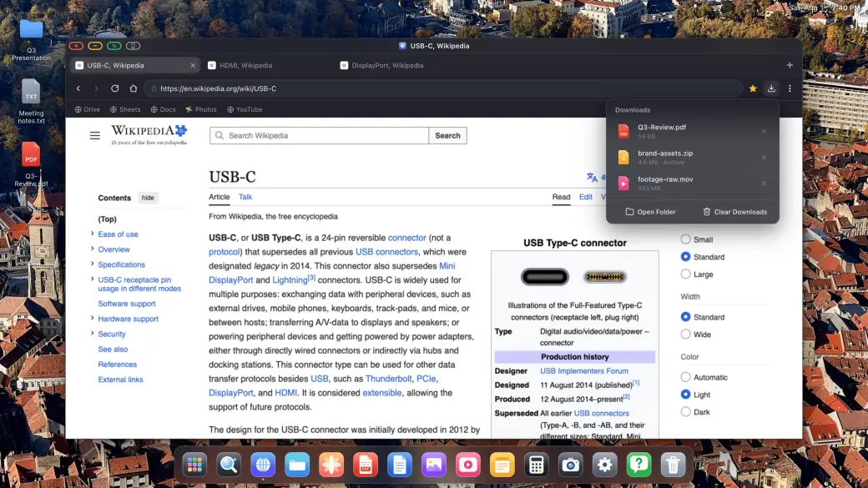Select Wide width option

click(x=685, y=335)
